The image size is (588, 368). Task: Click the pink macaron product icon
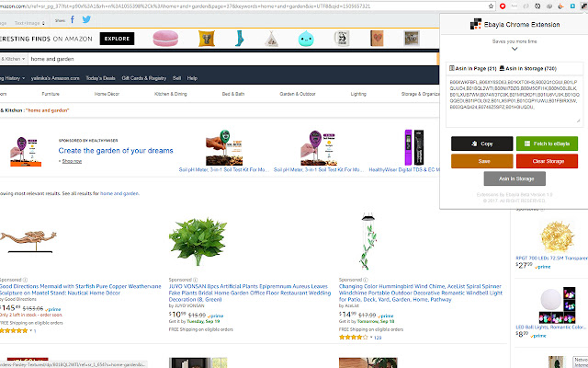click(x=165, y=39)
